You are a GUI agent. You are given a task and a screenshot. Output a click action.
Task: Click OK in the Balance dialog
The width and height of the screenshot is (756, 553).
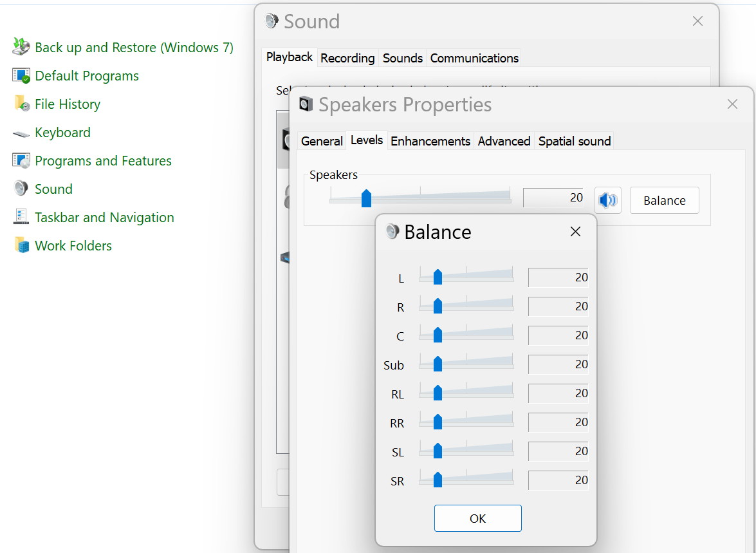pyautogui.click(x=477, y=518)
